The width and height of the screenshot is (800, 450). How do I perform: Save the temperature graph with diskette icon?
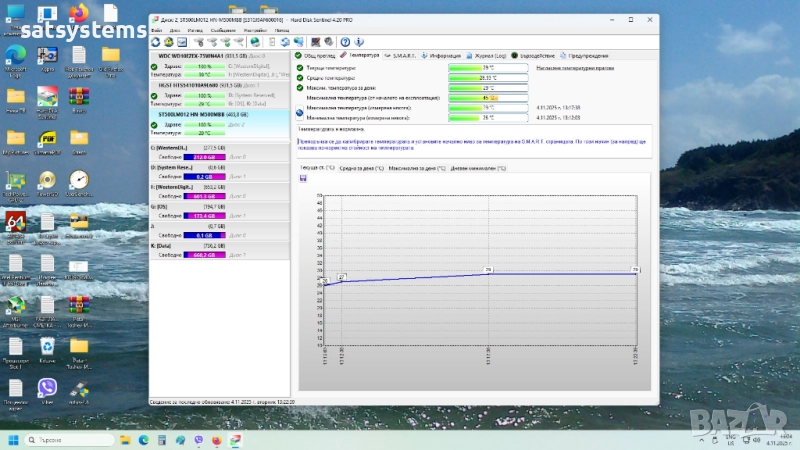(x=303, y=178)
